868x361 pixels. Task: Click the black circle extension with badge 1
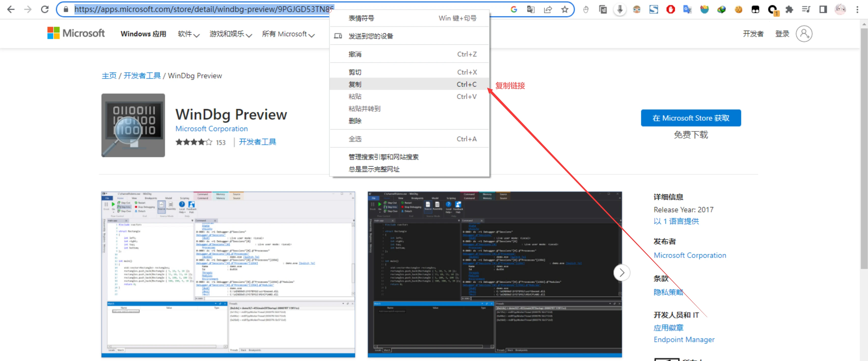coord(773,10)
